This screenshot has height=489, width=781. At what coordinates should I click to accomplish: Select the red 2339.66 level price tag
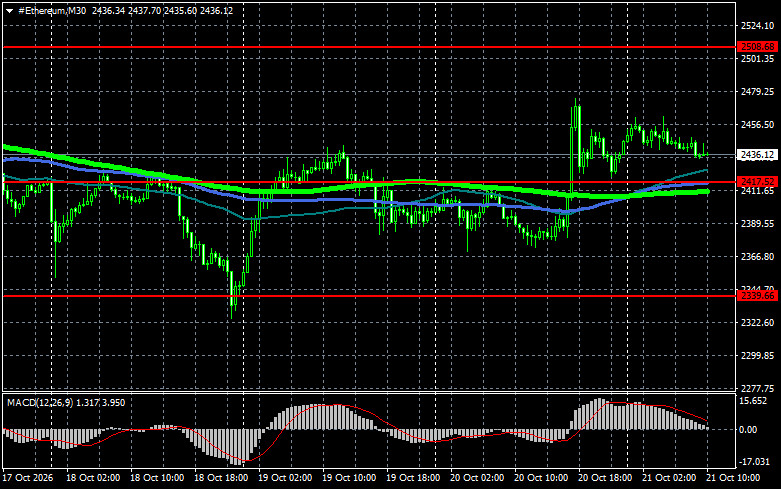[x=758, y=296]
